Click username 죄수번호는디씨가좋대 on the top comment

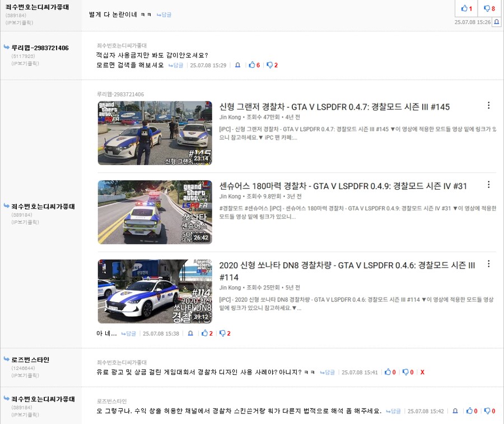coord(38,7)
